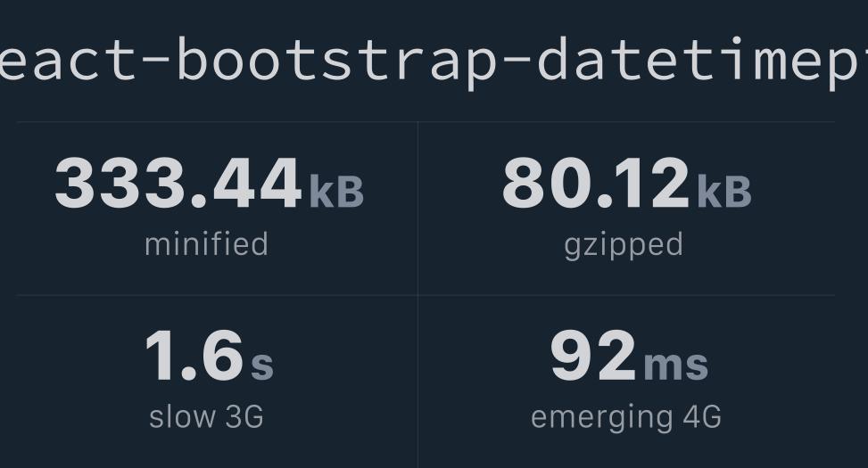Viewport: 868px width, 468px height.
Task: Select the gzipped label
Action: (x=624, y=247)
